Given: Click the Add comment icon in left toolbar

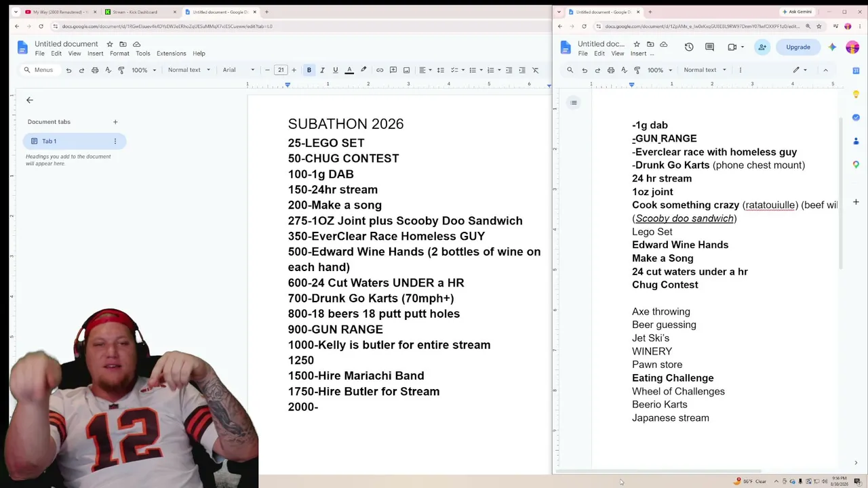Looking at the screenshot, I should 393,70.
